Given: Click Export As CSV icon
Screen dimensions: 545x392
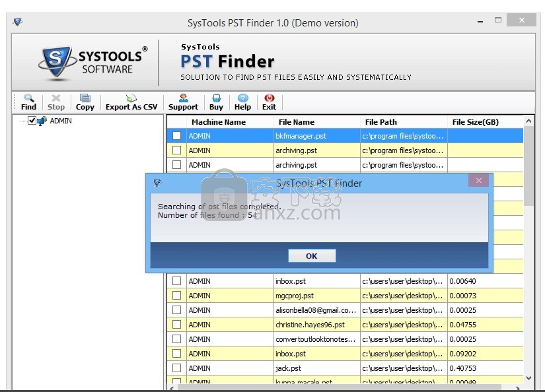Looking at the screenshot, I should click(x=131, y=102).
